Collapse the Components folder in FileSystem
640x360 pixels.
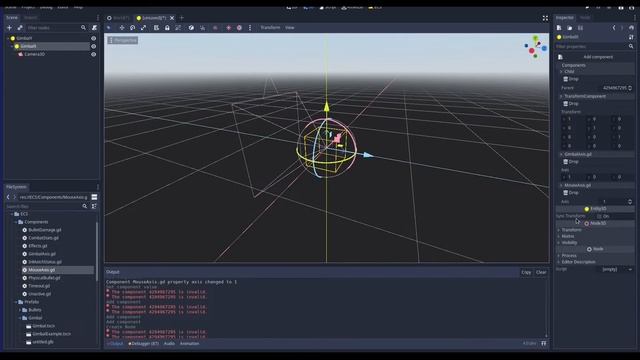point(16,222)
